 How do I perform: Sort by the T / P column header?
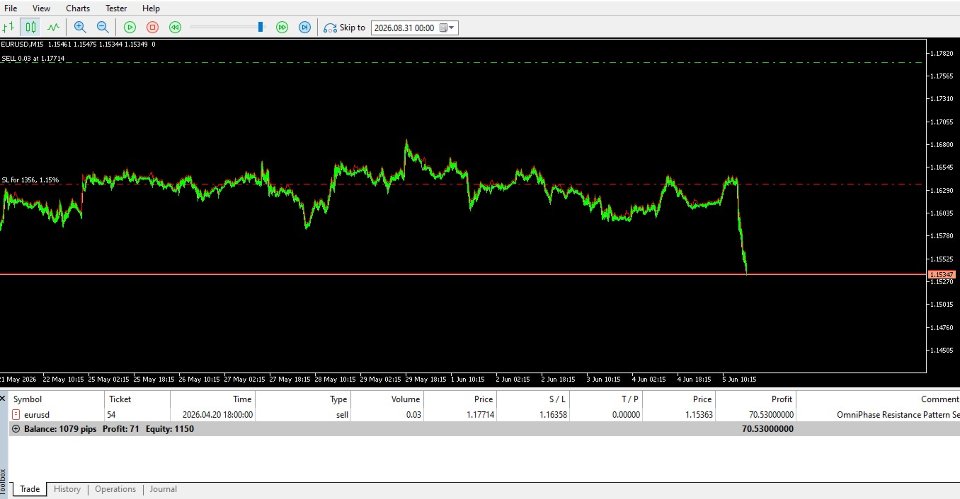pos(606,399)
